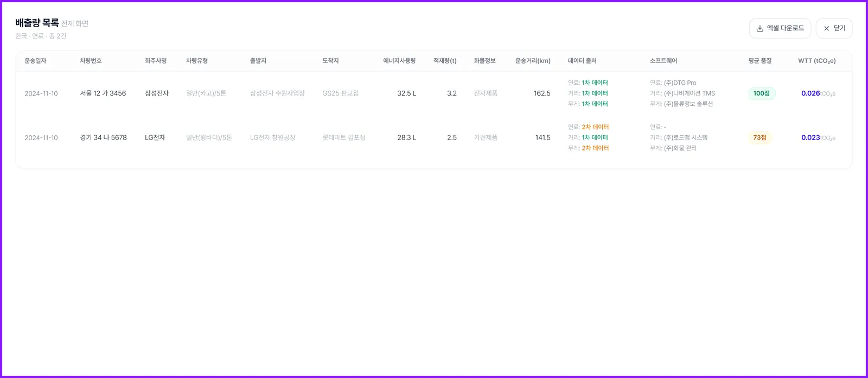This screenshot has height=378, width=868.
Task: Click cargo info 가전제품
Action: pyautogui.click(x=486, y=138)
